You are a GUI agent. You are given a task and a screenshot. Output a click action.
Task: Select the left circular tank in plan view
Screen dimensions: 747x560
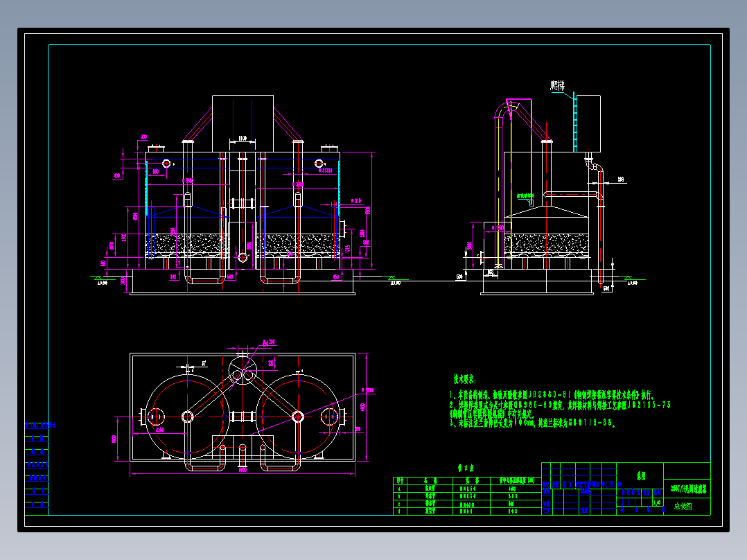[187, 417]
